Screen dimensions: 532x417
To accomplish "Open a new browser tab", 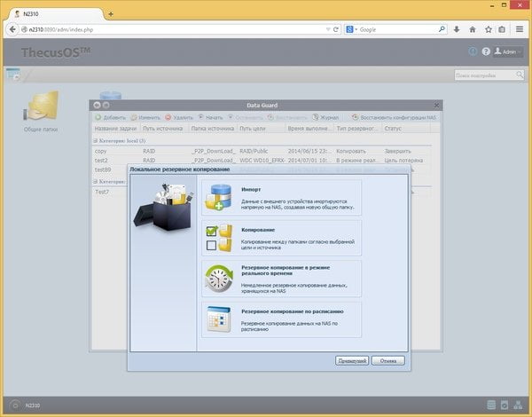I will click(111, 14).
